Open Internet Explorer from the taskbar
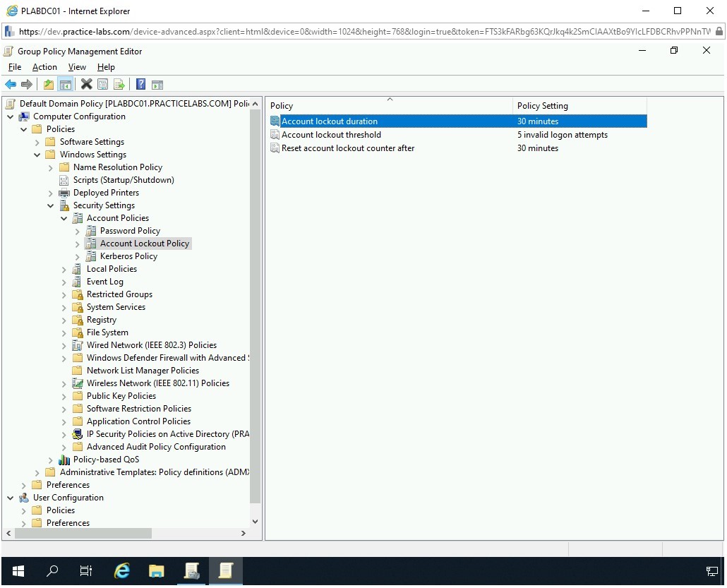Screen dimensions: 727x588 coord(122,571)
